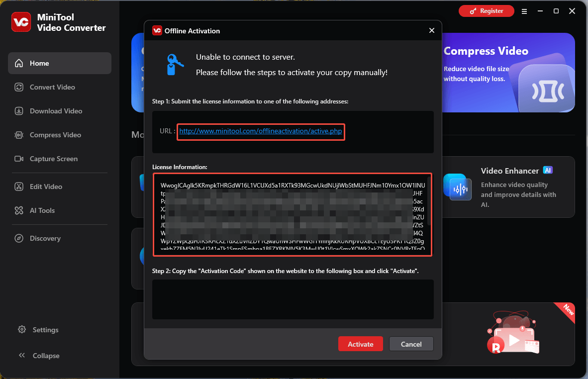Viewport: 588px width, 379px height.
Task: Click the Discovery compass icon
Action: (19, 238)
